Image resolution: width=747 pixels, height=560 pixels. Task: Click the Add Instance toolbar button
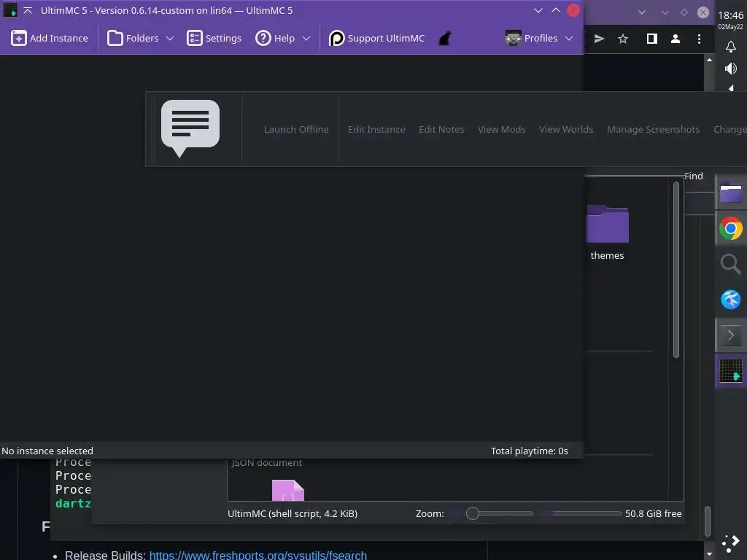(50, 38)
